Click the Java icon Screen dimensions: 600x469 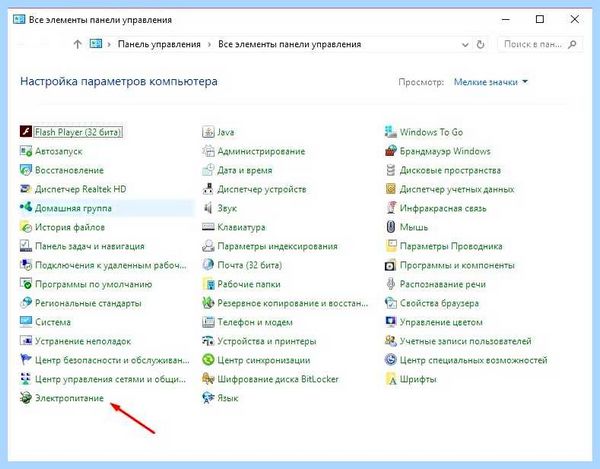tap(208, 132)
